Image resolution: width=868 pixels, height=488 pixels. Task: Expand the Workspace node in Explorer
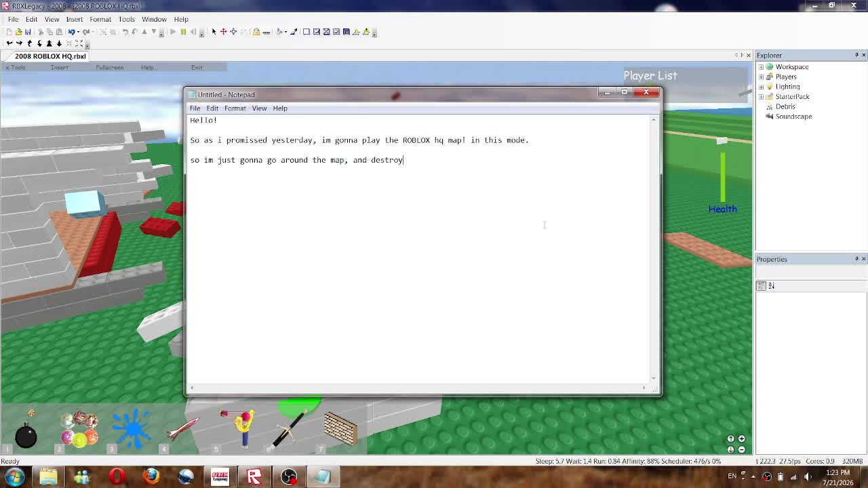point(761,67)
